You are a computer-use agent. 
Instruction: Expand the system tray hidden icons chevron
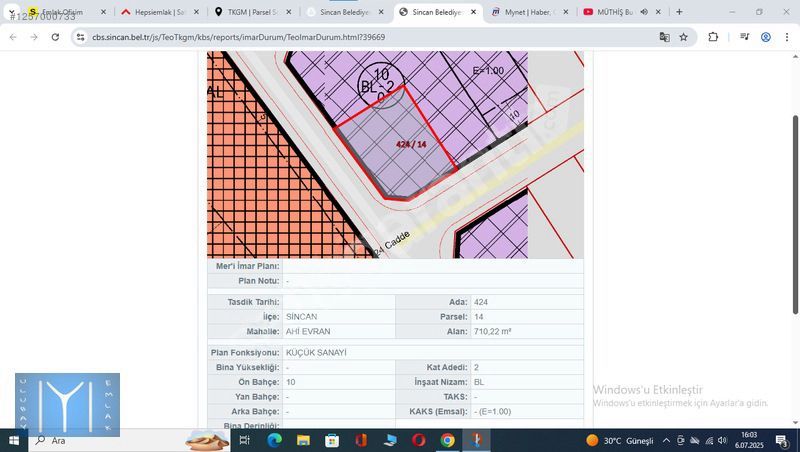[x=666, y=440]
